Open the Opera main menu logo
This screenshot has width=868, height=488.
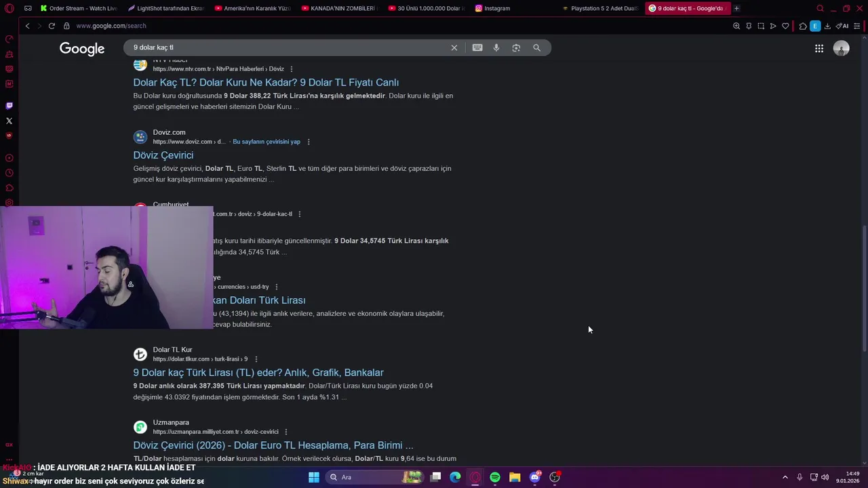click(x=9, y=8)
